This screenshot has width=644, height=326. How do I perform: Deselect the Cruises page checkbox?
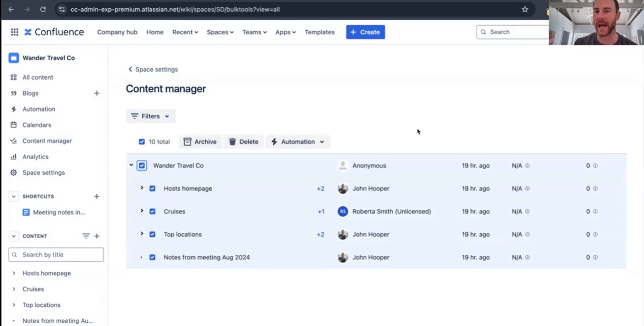pyautogui.click(x=152, y=211)
